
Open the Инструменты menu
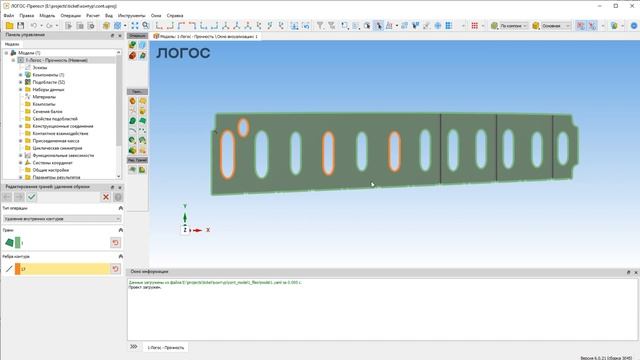[131, 16]
